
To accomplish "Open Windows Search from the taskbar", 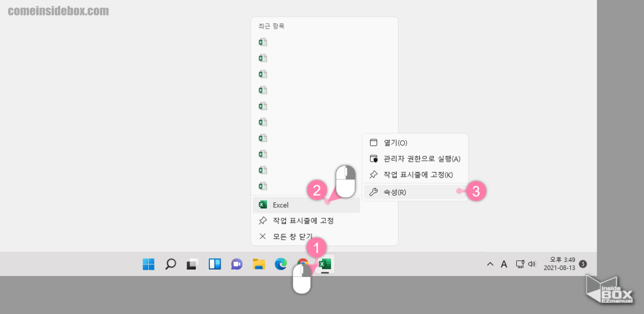I will click(x=171, y=264).
